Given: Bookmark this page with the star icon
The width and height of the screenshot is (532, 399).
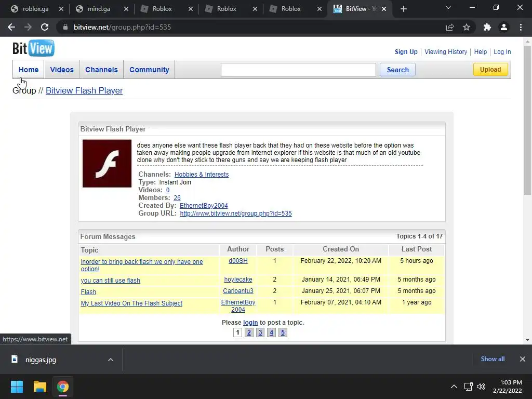Looking at the screenshot, I should (467, 27).
